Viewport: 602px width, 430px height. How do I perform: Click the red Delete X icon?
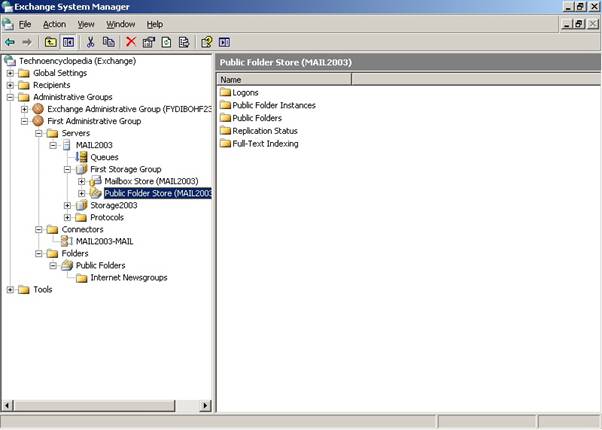[x=130, y=42]
